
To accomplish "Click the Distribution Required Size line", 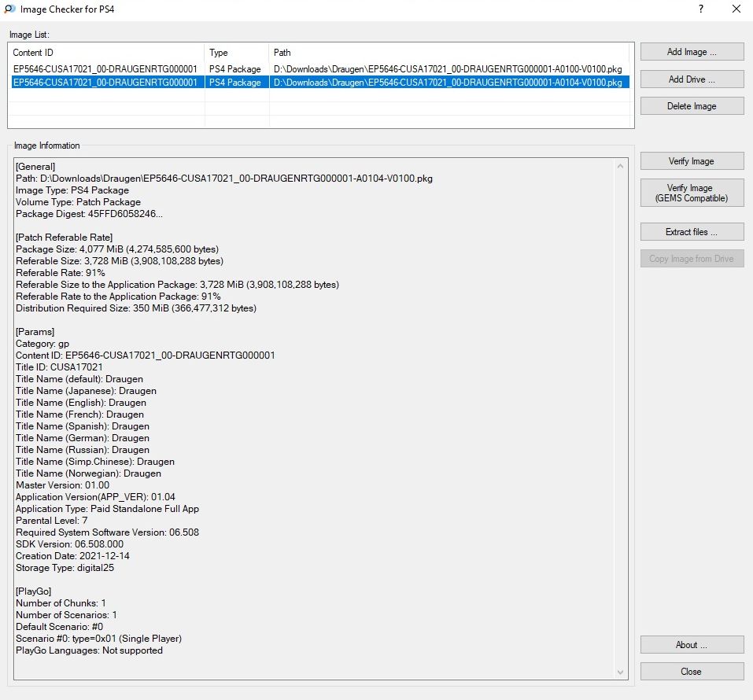I will click(x=136, y=308).
